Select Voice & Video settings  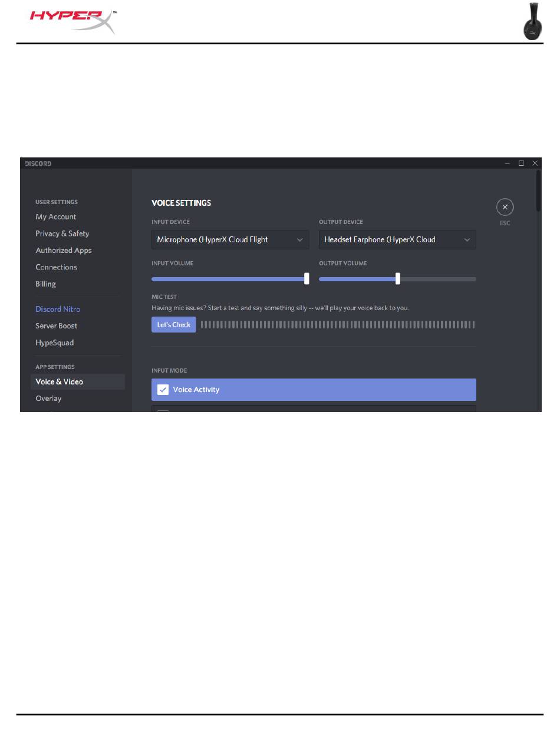[x=78, y=382]
